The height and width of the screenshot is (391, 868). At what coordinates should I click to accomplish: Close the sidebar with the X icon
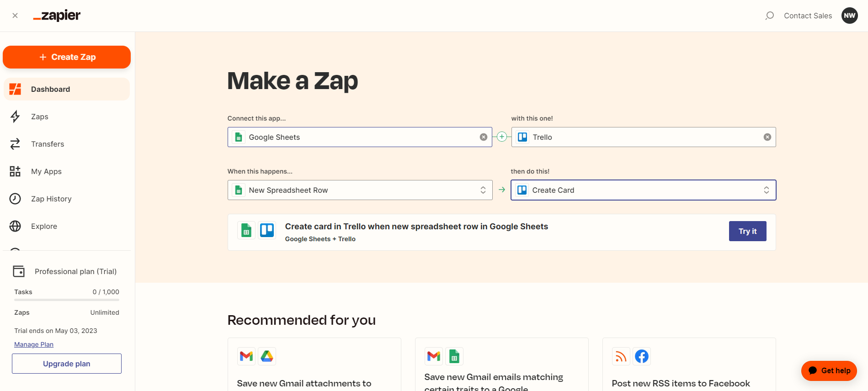coord(15,16)
